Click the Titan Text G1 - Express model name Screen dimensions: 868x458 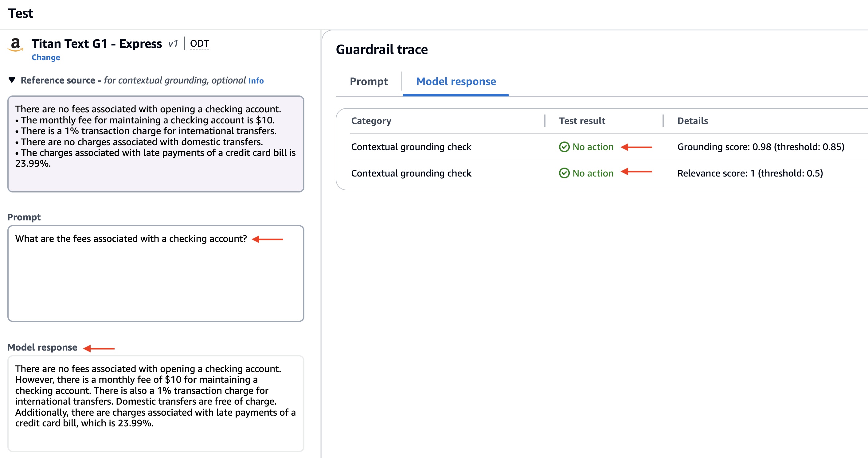coord(97,44)
